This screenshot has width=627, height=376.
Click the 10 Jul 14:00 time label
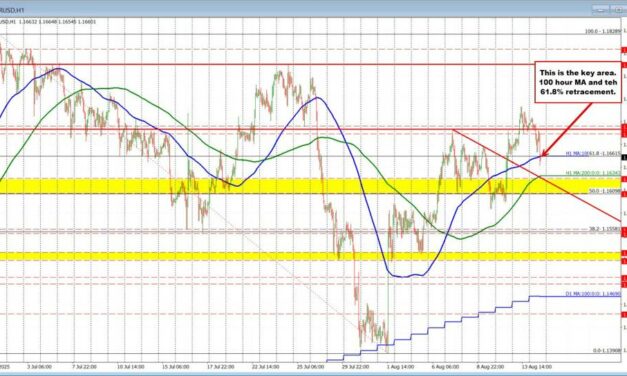(130, 366)
